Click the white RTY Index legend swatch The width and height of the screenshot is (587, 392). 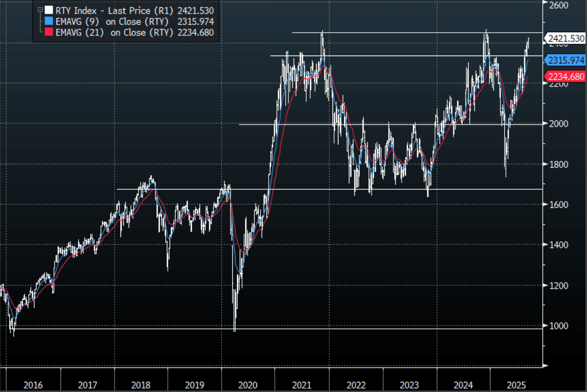click(x=49, y=10)
